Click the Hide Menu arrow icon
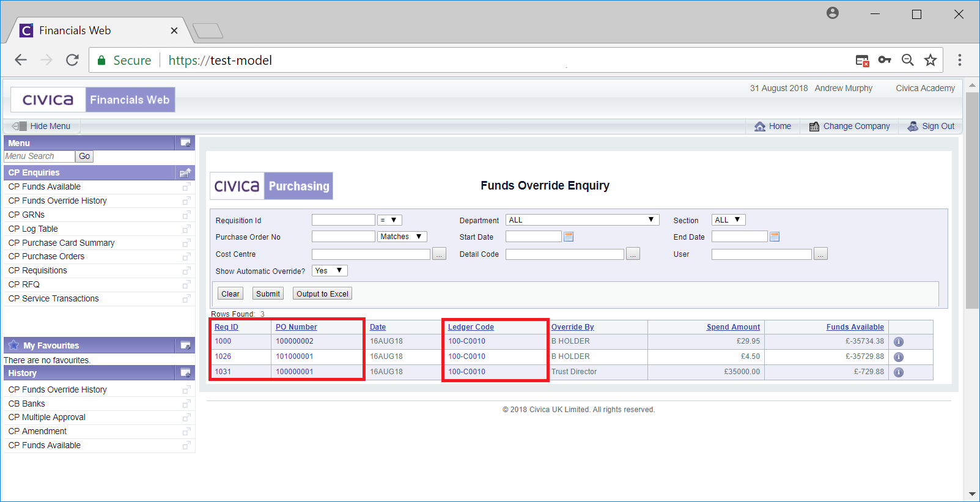This screenshot has height=502, width=980. pos(20,126)
